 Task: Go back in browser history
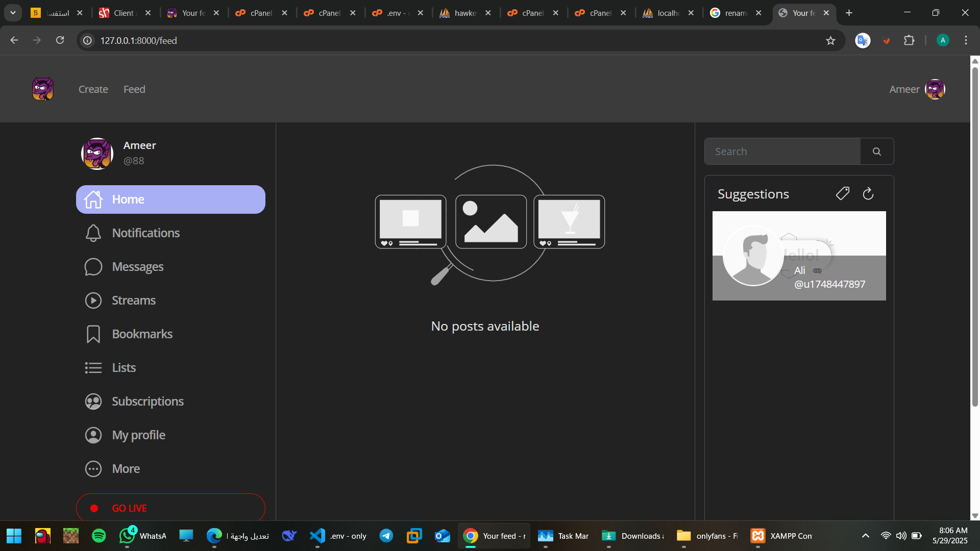tap(14, 40)
